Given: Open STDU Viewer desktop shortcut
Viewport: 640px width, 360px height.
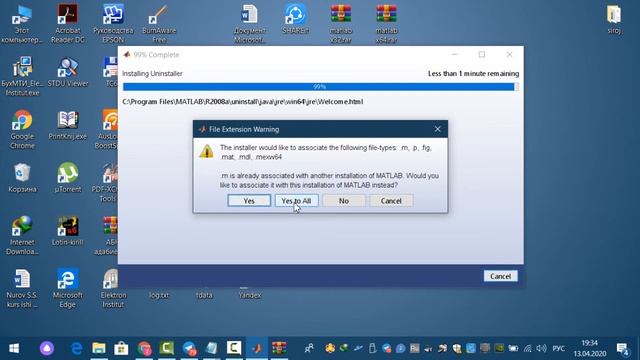Looking at the screenshot, I should [x=68, y=73].
